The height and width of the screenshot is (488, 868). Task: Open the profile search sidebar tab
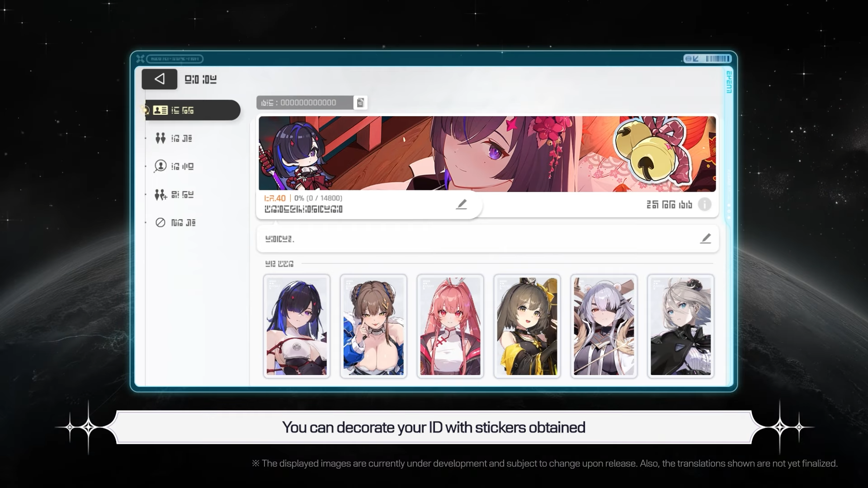pos(174,166)
